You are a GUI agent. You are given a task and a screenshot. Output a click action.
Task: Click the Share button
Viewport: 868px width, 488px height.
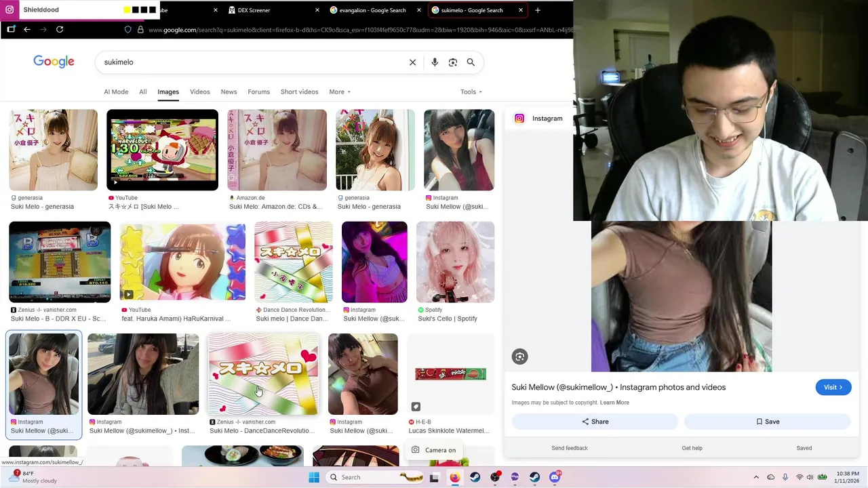tap(595, 422)
